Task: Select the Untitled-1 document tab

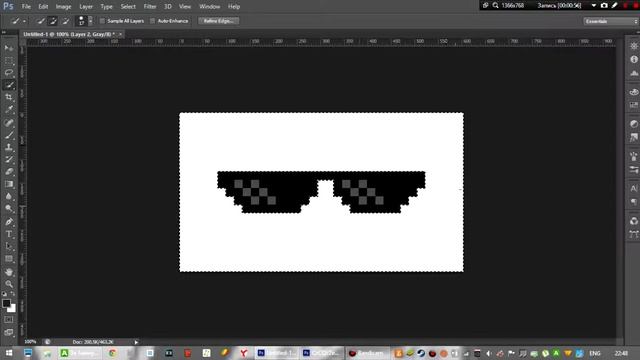Action: click(69, 34)
